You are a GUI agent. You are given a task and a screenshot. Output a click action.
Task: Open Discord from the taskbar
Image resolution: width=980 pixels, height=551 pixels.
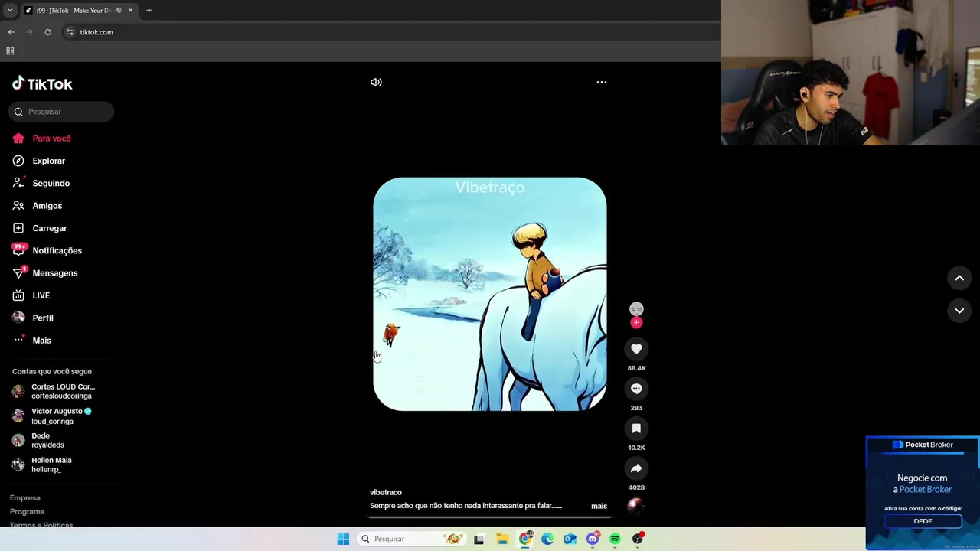[593, 539]
